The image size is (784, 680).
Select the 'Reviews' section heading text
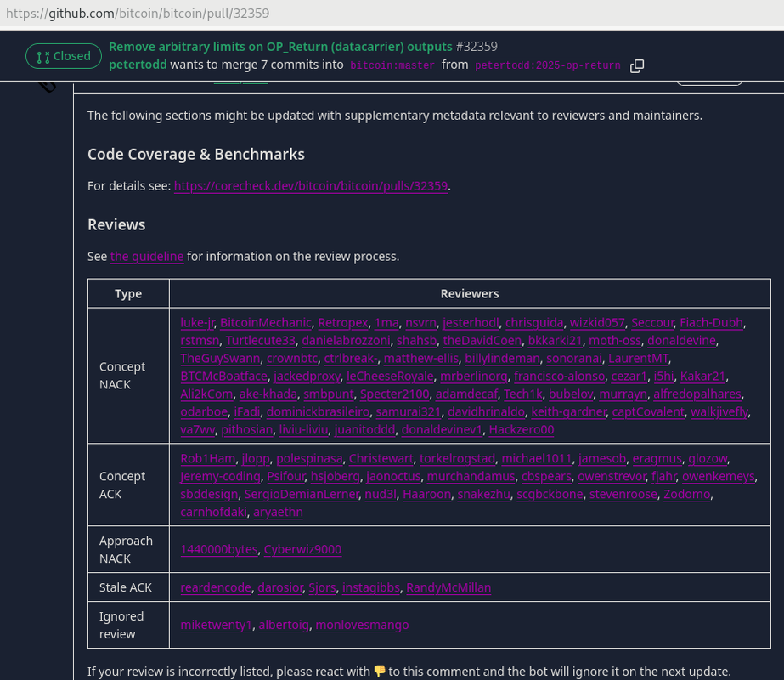coord(116,225)
